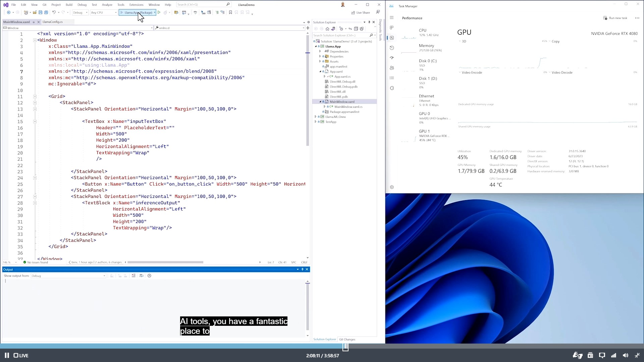Pause the video playback
Viewport: 644px width, 362px height.
tap(7, 355)
